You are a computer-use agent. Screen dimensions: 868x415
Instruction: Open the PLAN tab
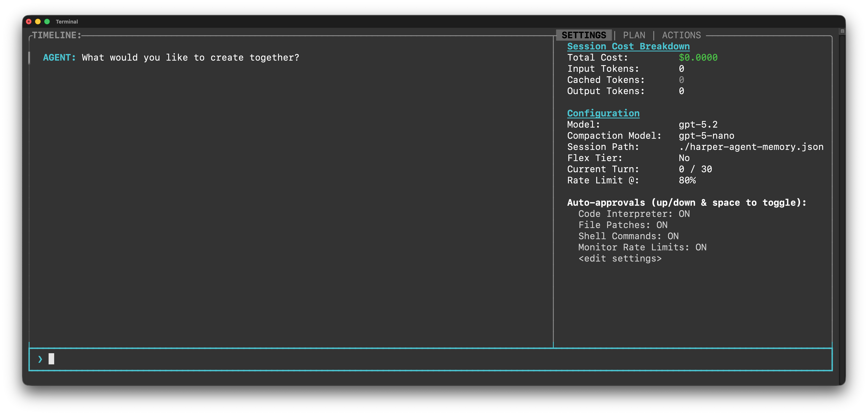634,35
